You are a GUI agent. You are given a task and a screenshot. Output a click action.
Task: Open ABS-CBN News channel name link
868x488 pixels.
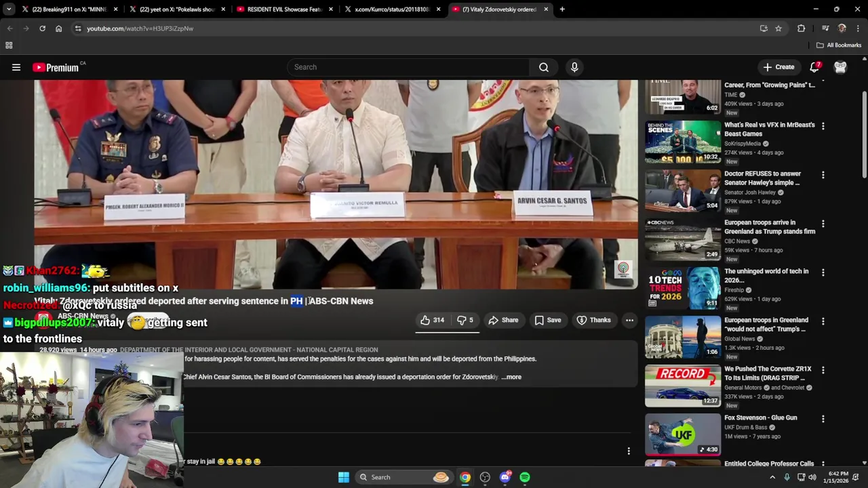pos(83,317)
